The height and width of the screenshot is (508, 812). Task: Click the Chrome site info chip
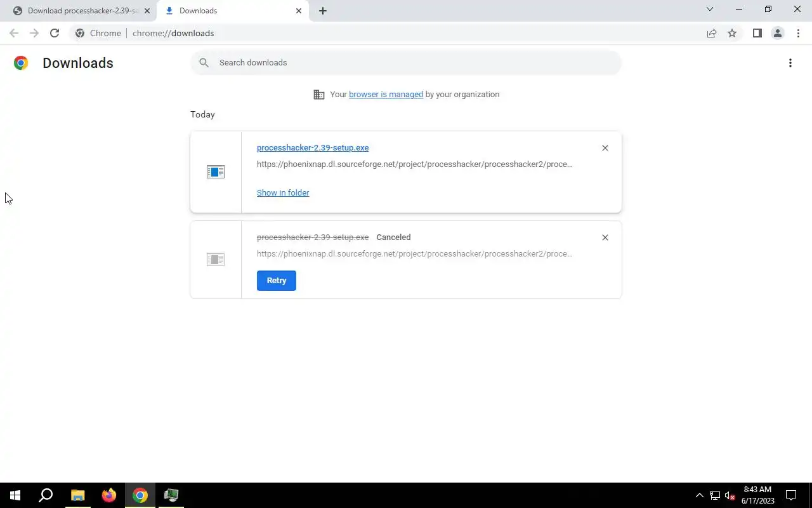point(98,33)
